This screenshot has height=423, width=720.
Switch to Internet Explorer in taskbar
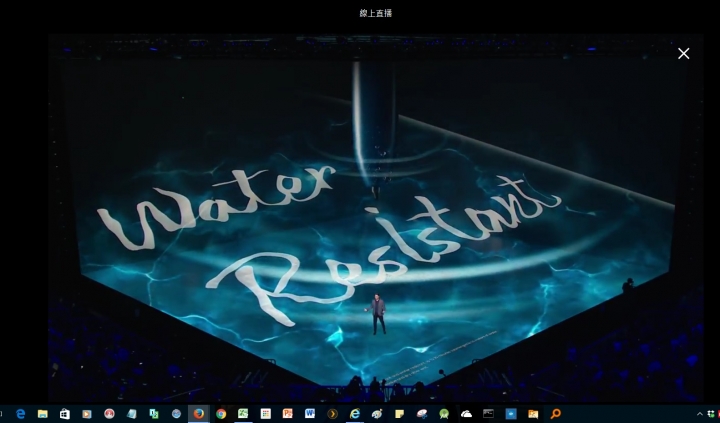[x=354, y=414]
